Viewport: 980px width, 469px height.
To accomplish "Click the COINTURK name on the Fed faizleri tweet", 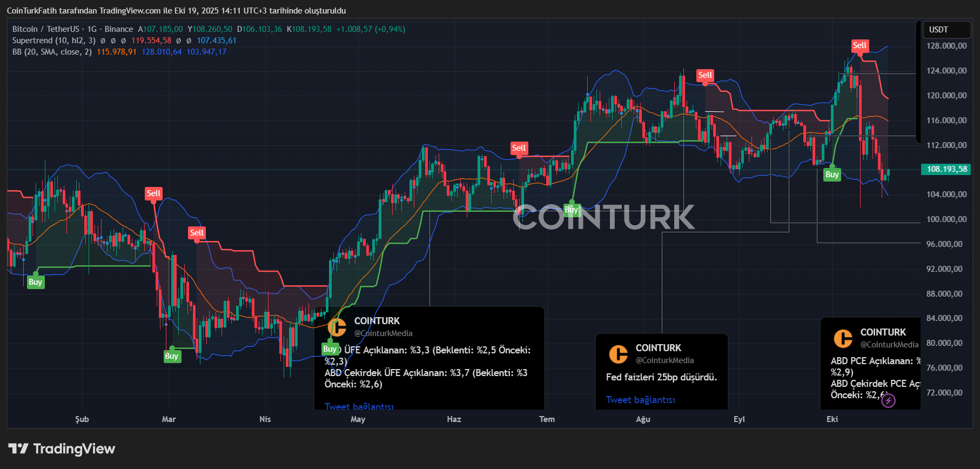I will (x=659, y=348).
